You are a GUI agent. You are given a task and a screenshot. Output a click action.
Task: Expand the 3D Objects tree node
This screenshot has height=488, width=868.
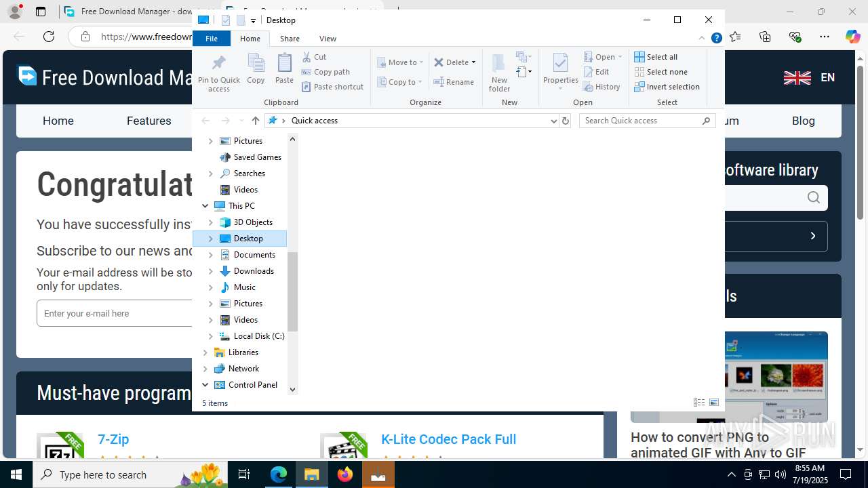210,222
